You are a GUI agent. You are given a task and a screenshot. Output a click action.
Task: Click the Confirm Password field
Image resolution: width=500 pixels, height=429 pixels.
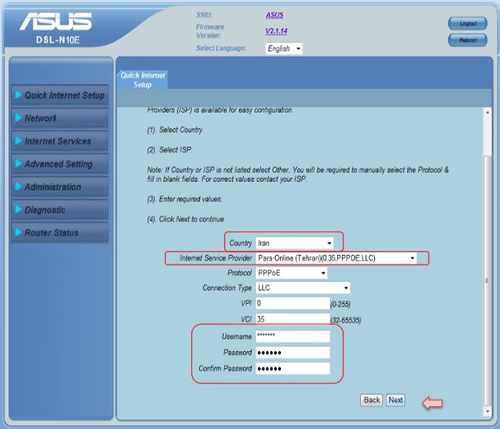(293, 368)
